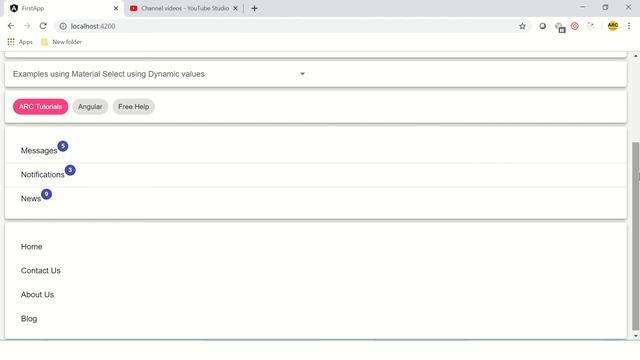Open a new browser tab
The width and height of the screenshot is (640, 360).
(254, 8)
